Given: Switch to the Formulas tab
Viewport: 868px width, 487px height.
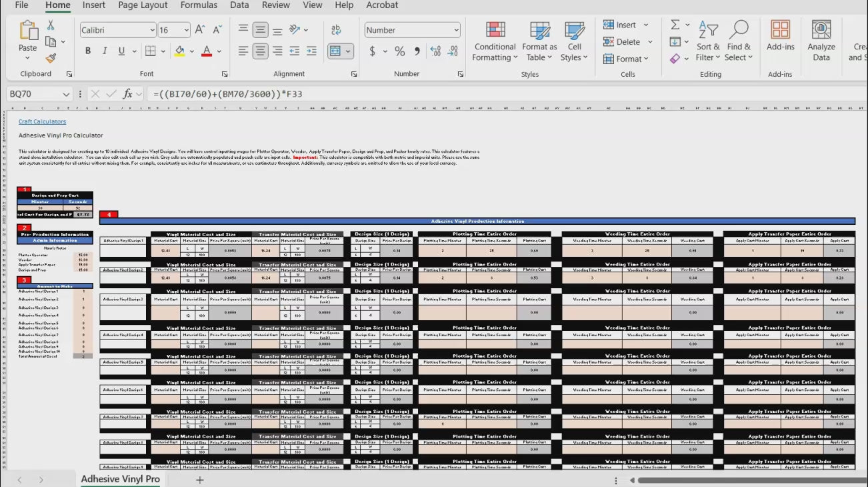Looking at the screenshot, I should tap(199, 5).
